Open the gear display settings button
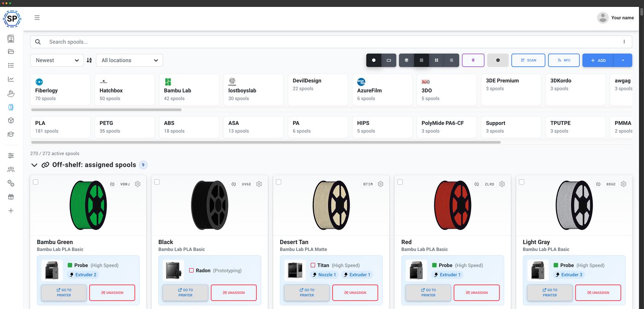The image size is (644, 309). 498,60
